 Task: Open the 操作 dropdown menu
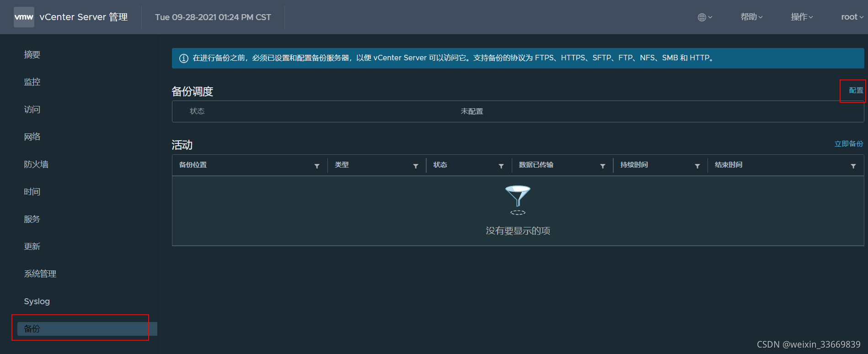[802, 17]
